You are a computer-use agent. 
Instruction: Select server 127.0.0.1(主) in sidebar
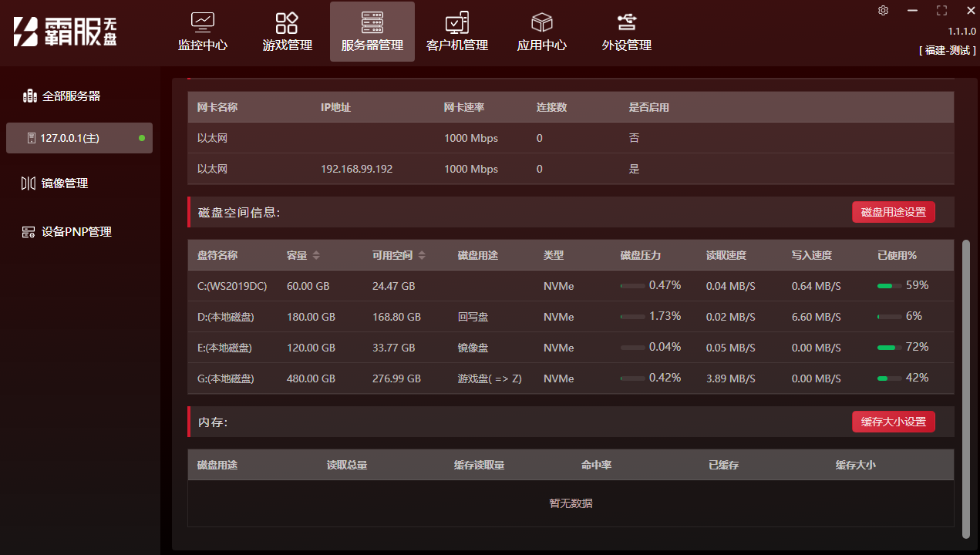(79, 138)
